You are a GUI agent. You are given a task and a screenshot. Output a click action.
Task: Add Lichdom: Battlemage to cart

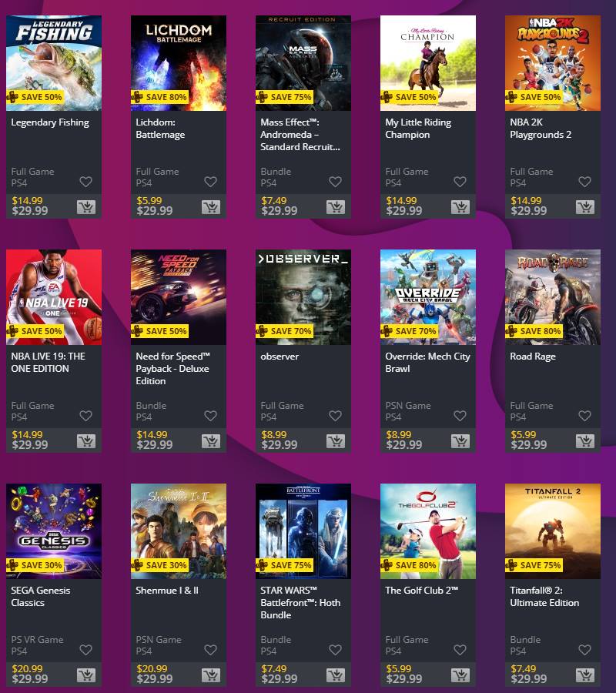point(211,207)
